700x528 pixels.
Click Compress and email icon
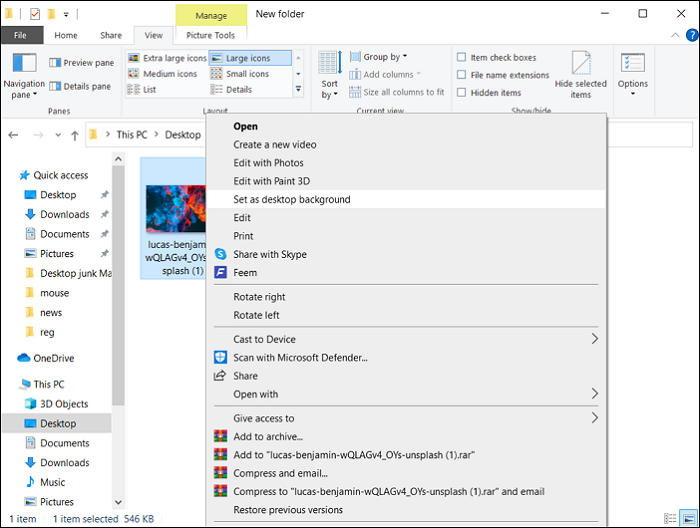tap(221, 473)
